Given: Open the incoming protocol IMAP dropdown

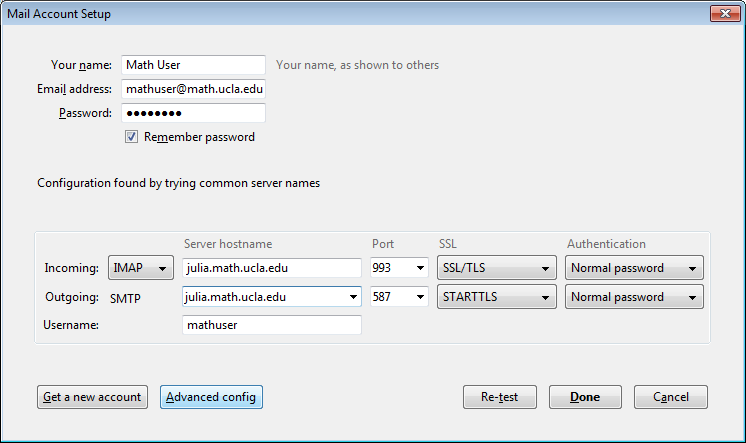Looking at the screenshot, I should tap(141, 268).
